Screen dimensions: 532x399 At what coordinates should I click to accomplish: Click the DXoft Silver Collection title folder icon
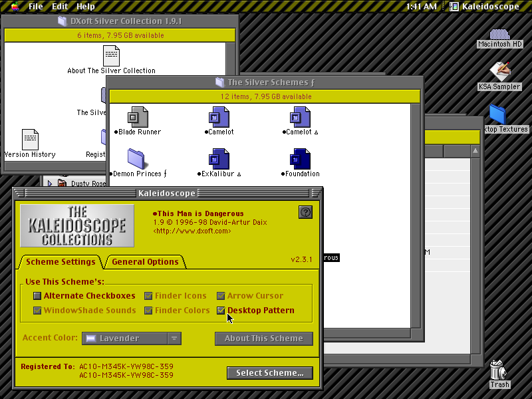62,21
